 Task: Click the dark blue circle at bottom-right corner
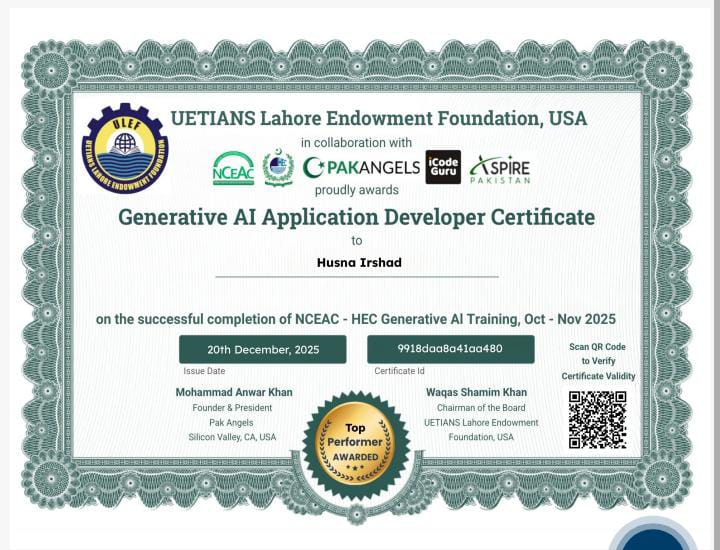click(x=655, y=540)
